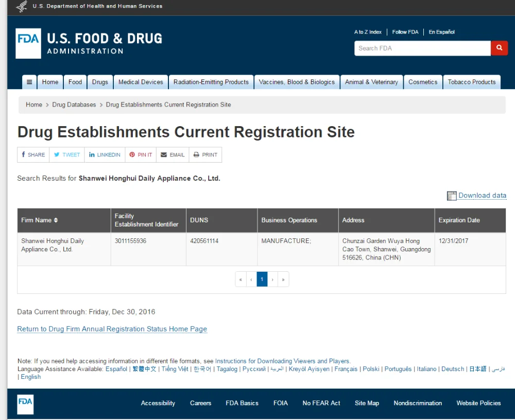Switch to En Español
The height and width of the screenshot is (420, 515).
pyautogui.click(x=442, y=32)
